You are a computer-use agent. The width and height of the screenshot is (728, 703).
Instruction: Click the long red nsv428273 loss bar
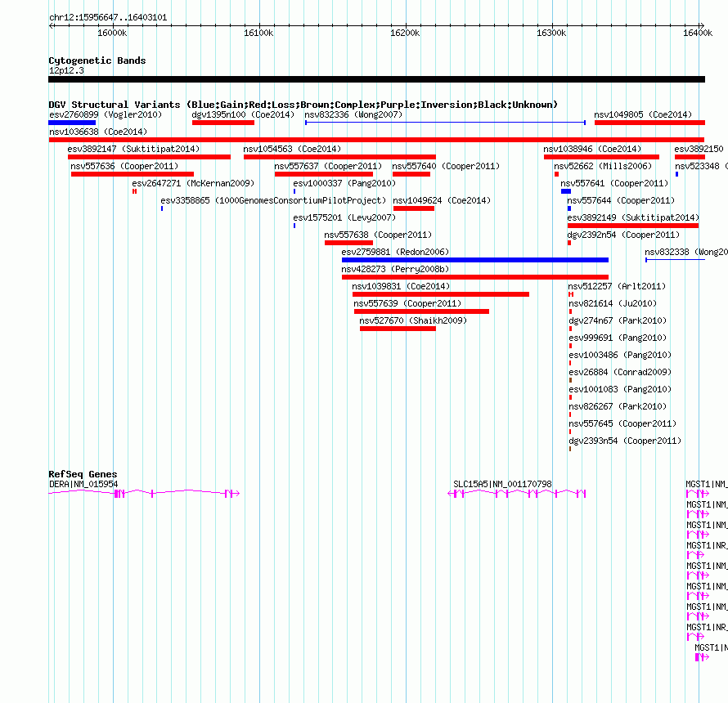click(x=475, y=277)
